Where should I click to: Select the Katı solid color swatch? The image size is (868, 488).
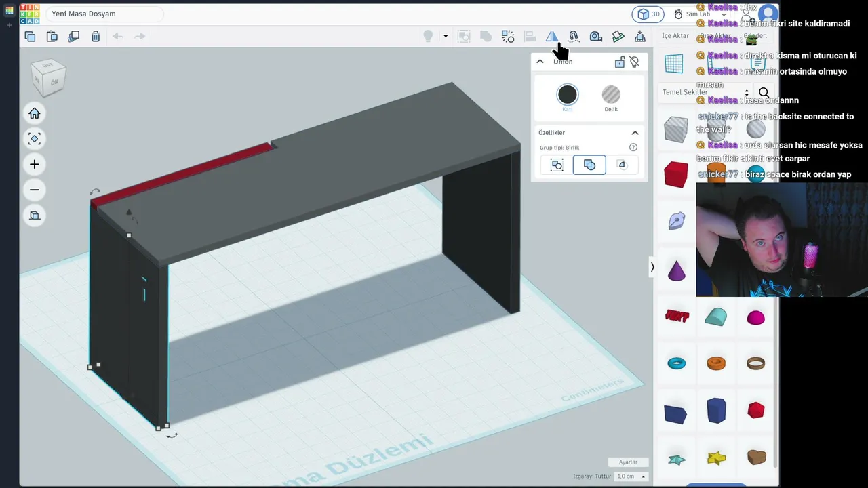[568, 95]
